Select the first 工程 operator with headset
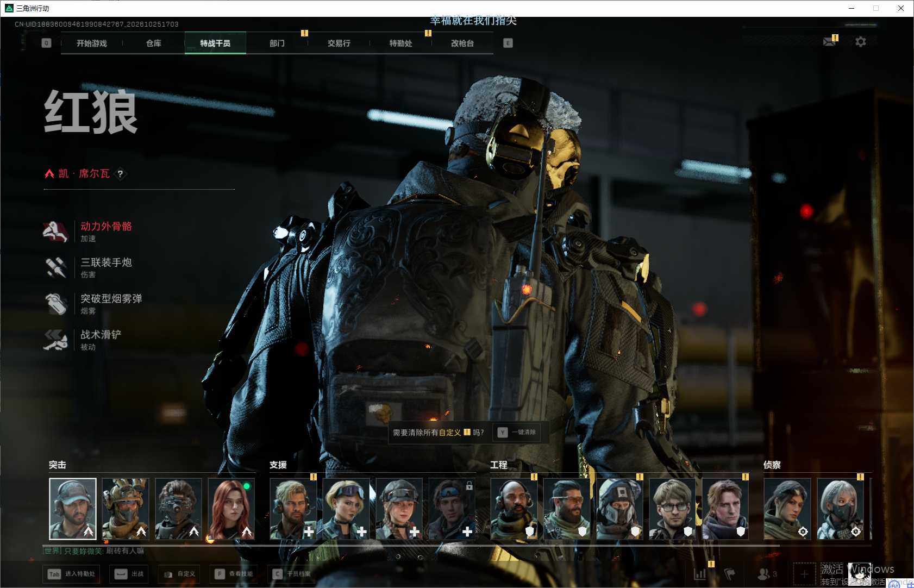The height and width of the screenshot is (588, 914). click(514, 509)
